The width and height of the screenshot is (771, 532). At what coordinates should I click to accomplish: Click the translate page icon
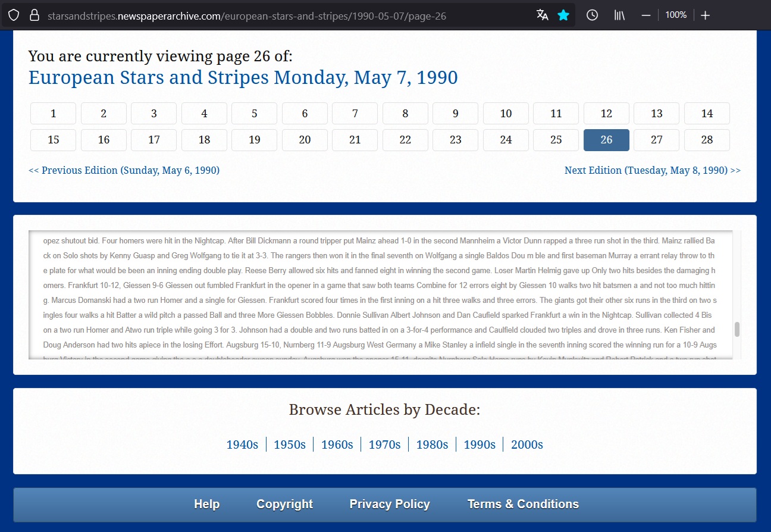(542, 15)
